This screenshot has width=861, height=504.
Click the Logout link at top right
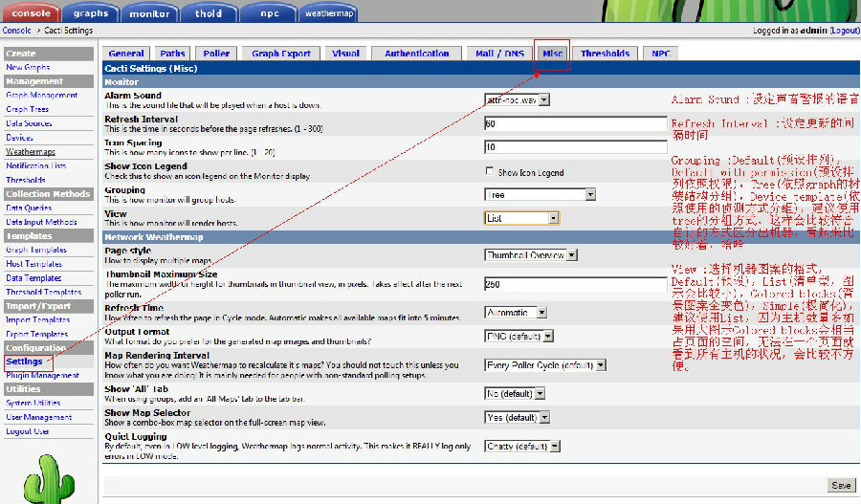[845, 31]
